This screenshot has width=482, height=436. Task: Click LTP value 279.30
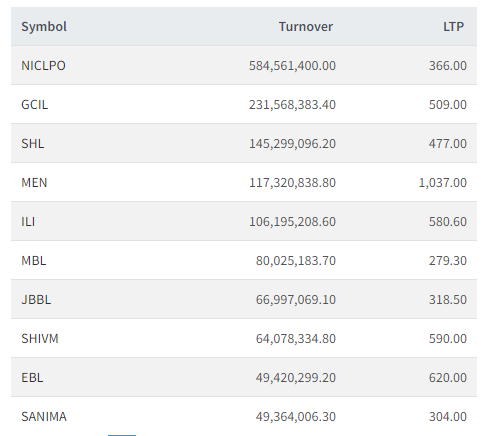tap(448, 261)
